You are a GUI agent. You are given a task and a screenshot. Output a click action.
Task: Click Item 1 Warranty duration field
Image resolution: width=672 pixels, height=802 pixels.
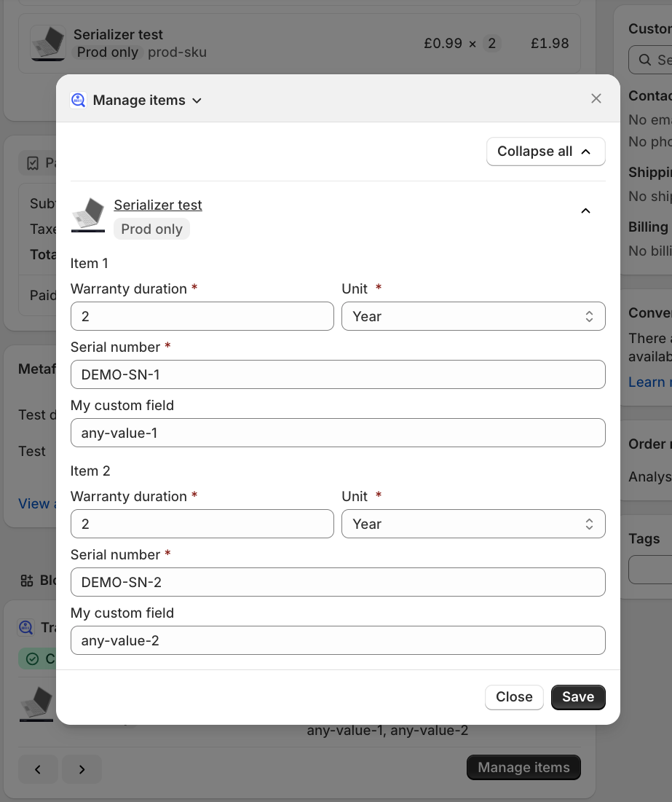(x=202, y=316)
